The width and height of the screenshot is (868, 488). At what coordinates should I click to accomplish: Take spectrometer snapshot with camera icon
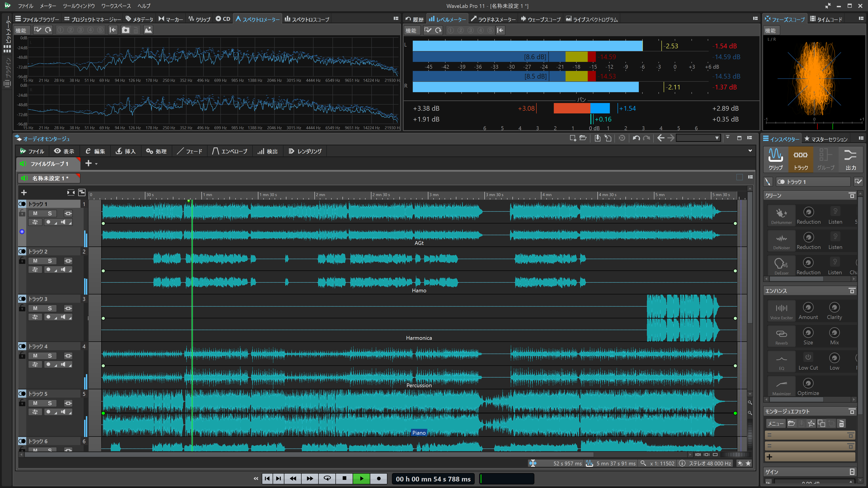(x=125, y=30)
